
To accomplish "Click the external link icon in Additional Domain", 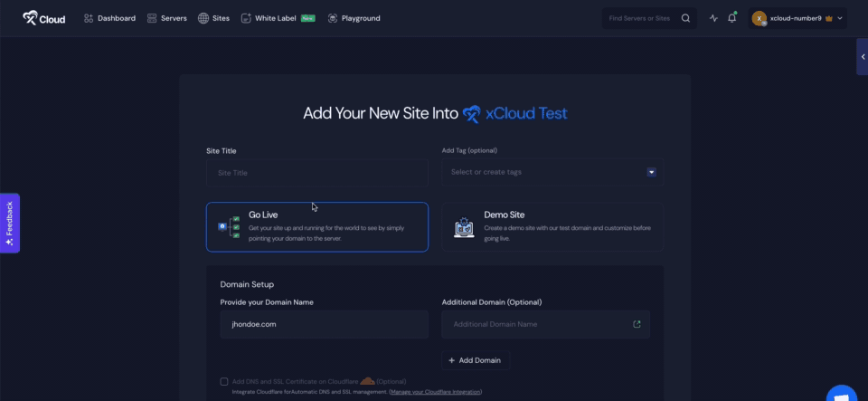I will coord(637,324).
